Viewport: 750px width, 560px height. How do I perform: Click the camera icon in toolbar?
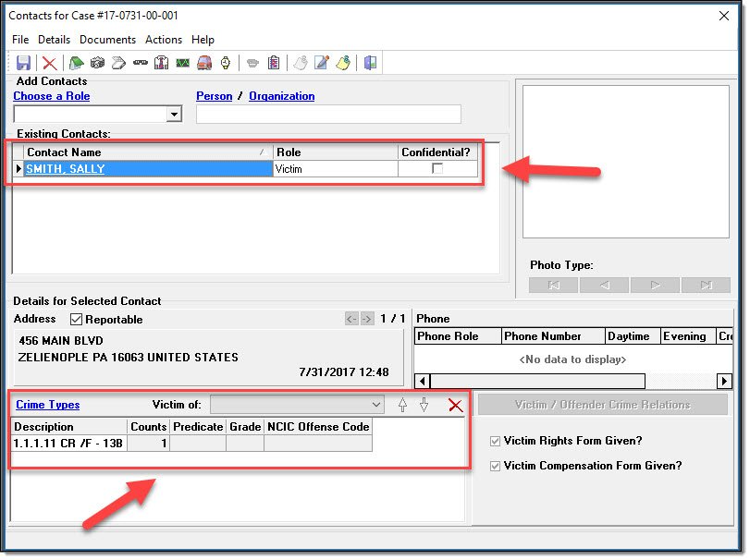tap(97, 63)
